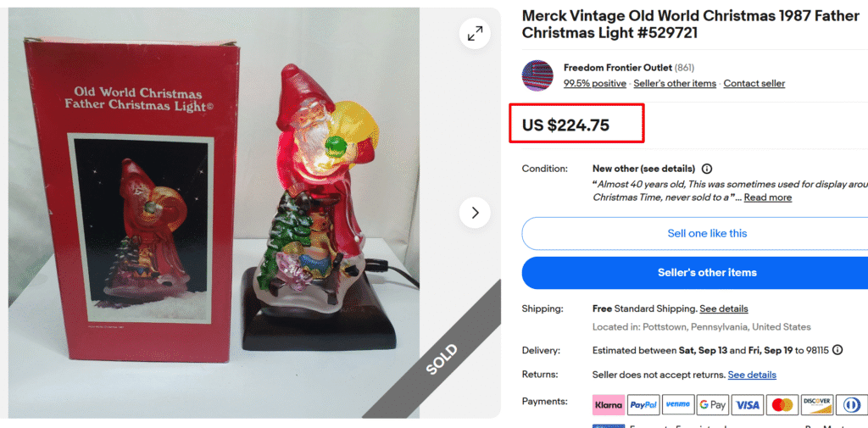868x428 pixels.
Task: Open shipping See details link
Action: pos(724,308)
